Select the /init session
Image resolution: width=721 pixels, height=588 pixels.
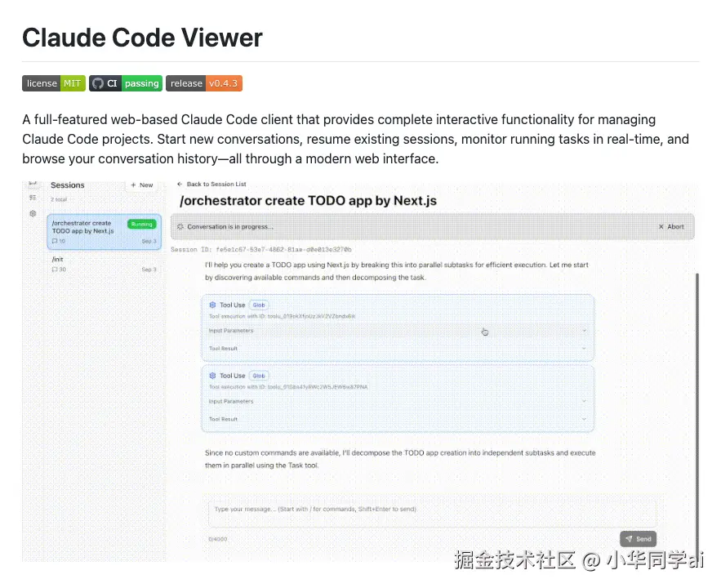(105, 265)
